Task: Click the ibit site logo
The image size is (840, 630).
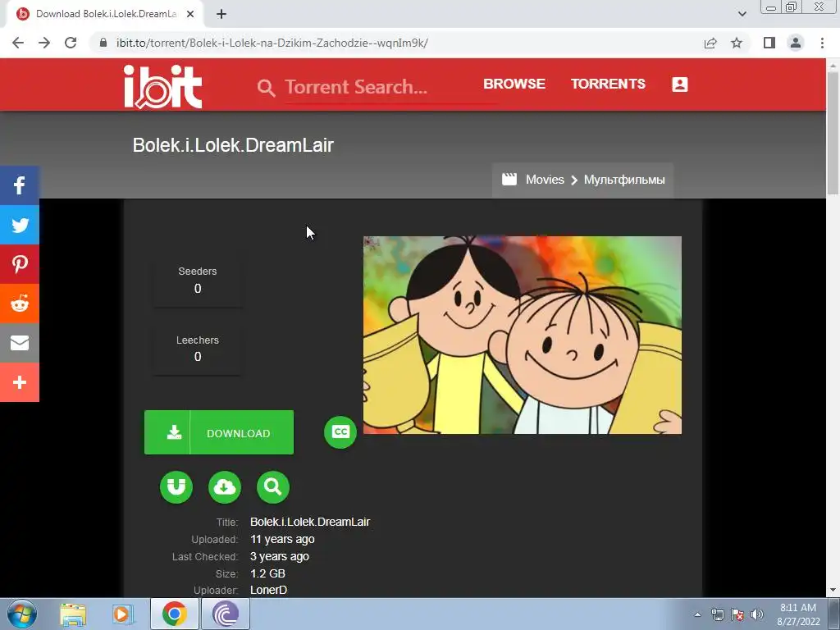Action: pos(163,87)
